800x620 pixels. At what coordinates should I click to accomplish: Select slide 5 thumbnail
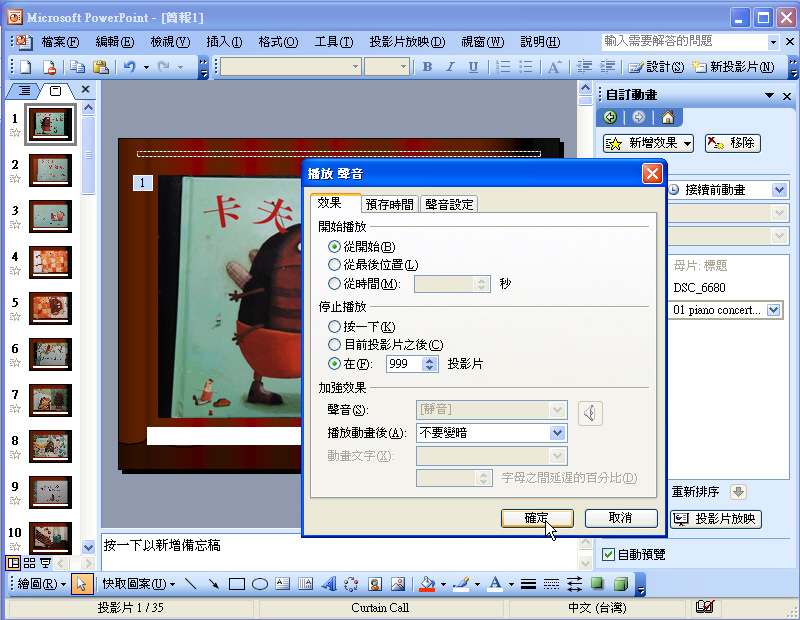click(50, 308)
